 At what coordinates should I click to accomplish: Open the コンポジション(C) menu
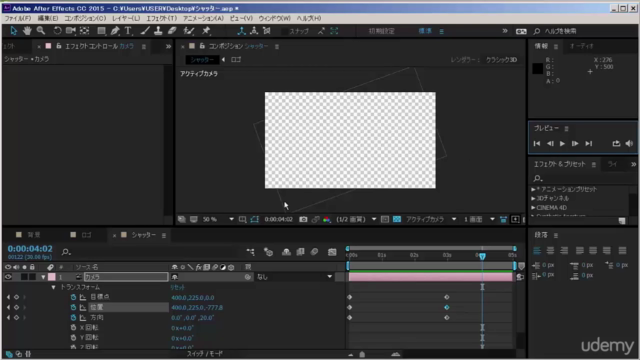(x=85, y=18)
